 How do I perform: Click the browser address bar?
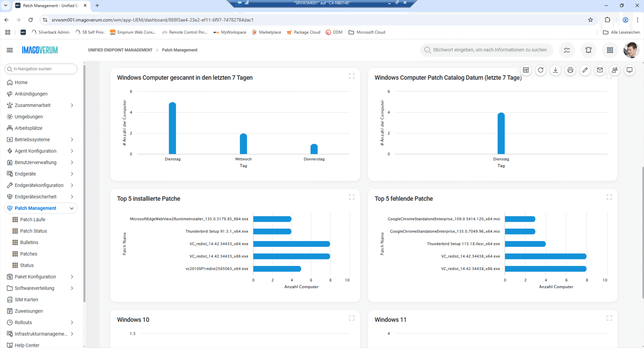coord(317,20)
